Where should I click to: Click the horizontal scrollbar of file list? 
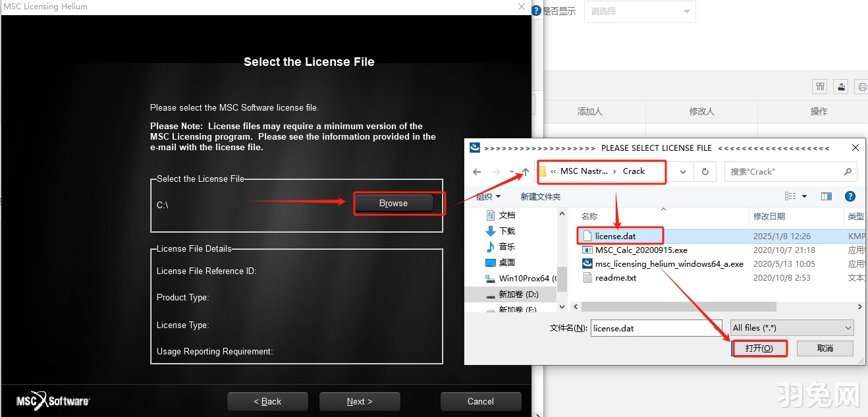click(678, 307)
